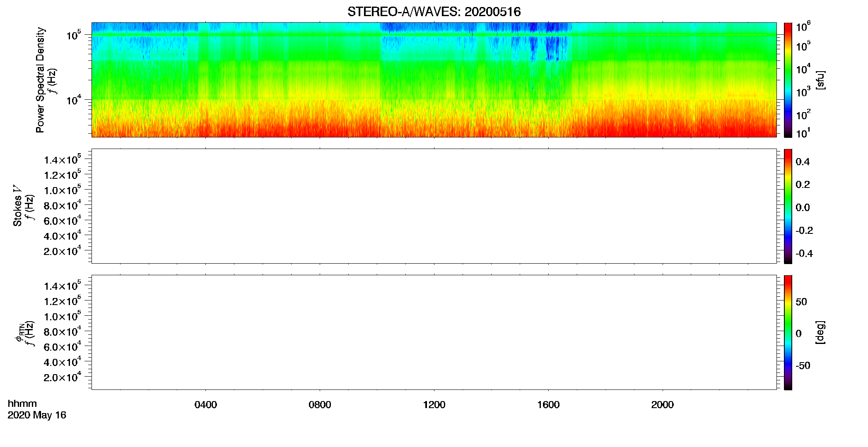This screenshot has width=868, height=447.
Task: Click the 0.2 label on Stokes color bar
Action: (x=803, y=185)
